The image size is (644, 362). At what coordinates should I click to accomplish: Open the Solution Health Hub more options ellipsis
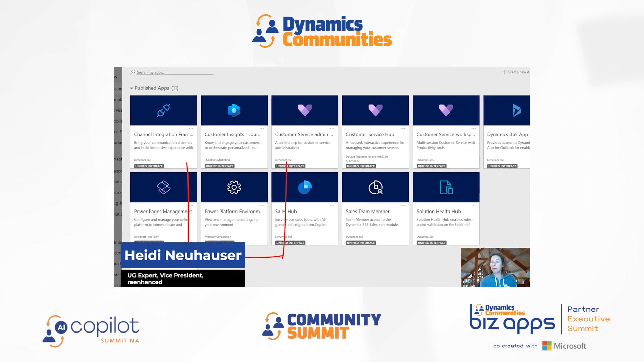click(x=473, y=205)
